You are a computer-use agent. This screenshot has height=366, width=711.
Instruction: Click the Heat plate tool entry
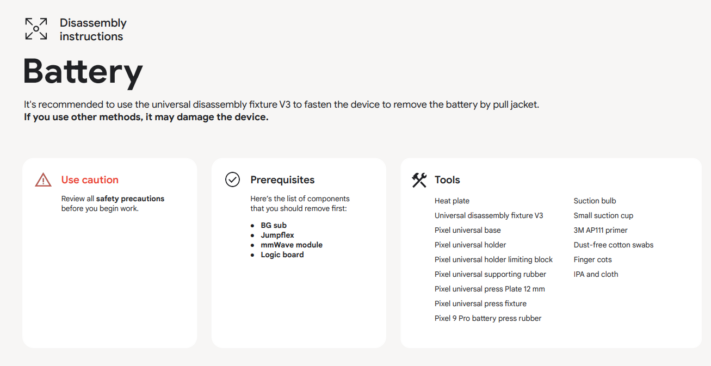coord(452,201)
